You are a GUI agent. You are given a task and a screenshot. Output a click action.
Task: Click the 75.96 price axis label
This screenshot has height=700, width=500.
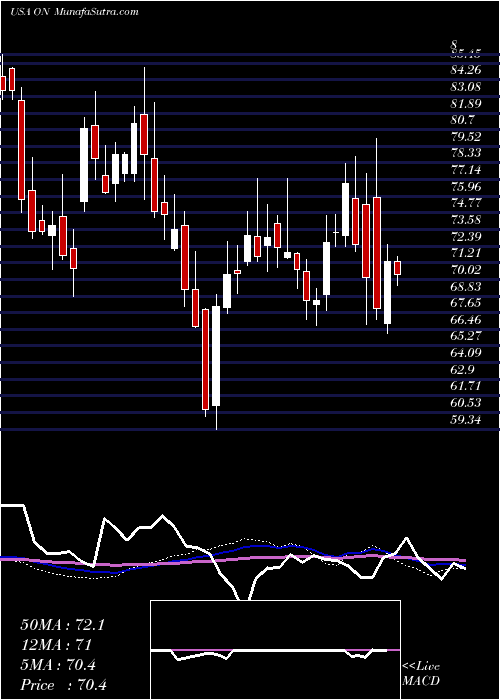[x=466, y=187]
